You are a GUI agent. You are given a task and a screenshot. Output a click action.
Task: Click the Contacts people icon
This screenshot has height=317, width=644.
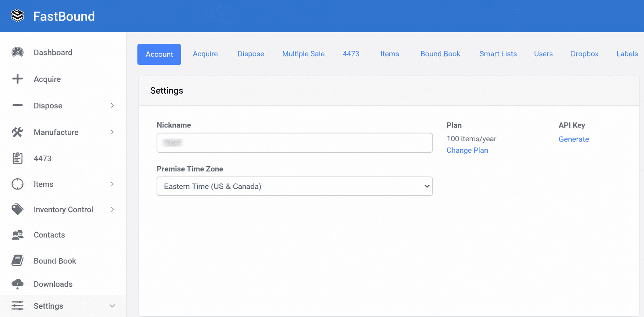[x=17, y=235]
